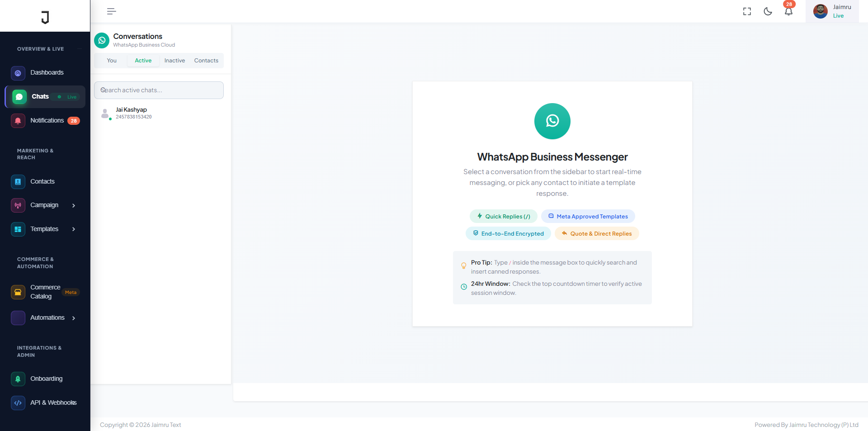Click the large WhatsApp Messenger logo
The image size is (868, 431).
(552, 121)
